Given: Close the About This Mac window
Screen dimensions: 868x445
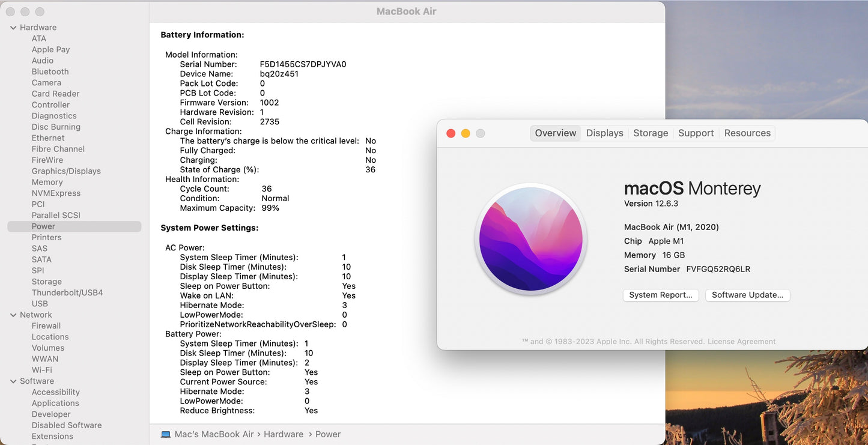Looking at the screenshot, I should point(451,133).
